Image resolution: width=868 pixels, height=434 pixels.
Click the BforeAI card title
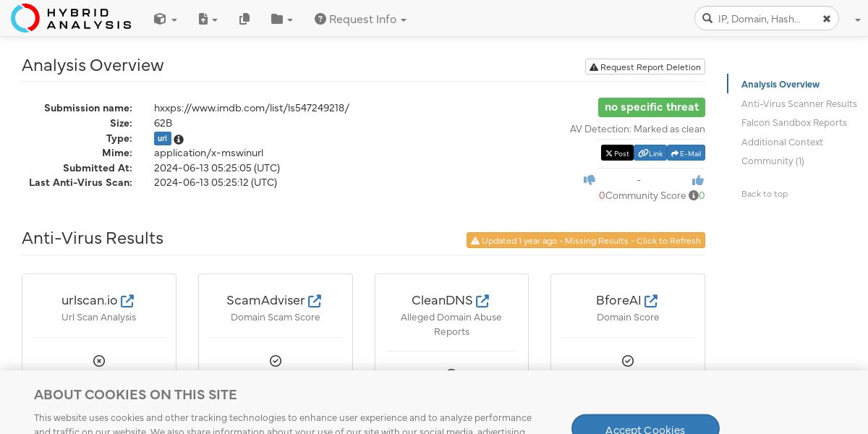coord(618,300)
